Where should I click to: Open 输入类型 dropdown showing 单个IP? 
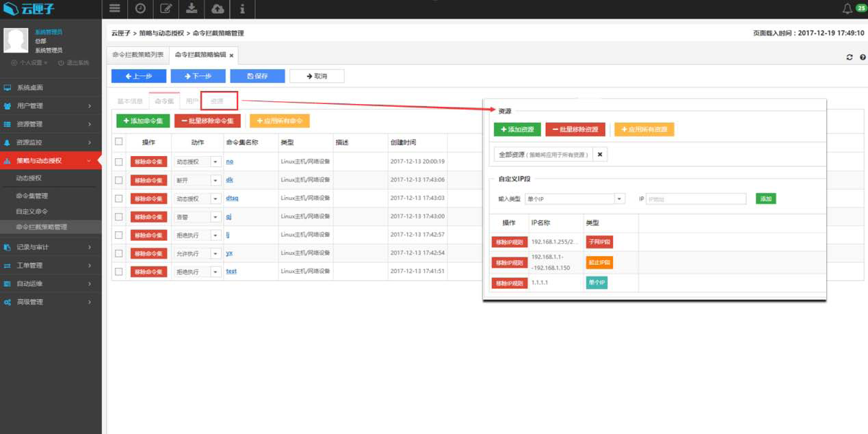(575, 199)
